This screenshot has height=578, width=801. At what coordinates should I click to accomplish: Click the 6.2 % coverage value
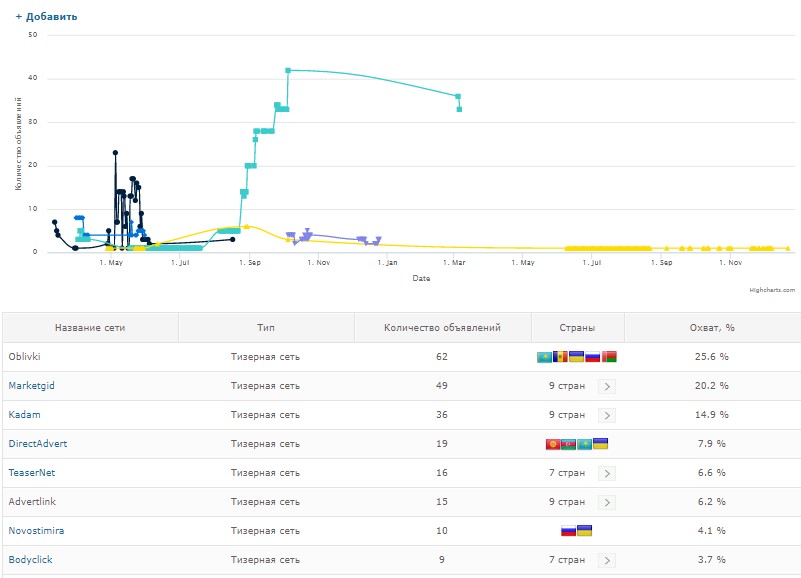[x=712, y=501]
